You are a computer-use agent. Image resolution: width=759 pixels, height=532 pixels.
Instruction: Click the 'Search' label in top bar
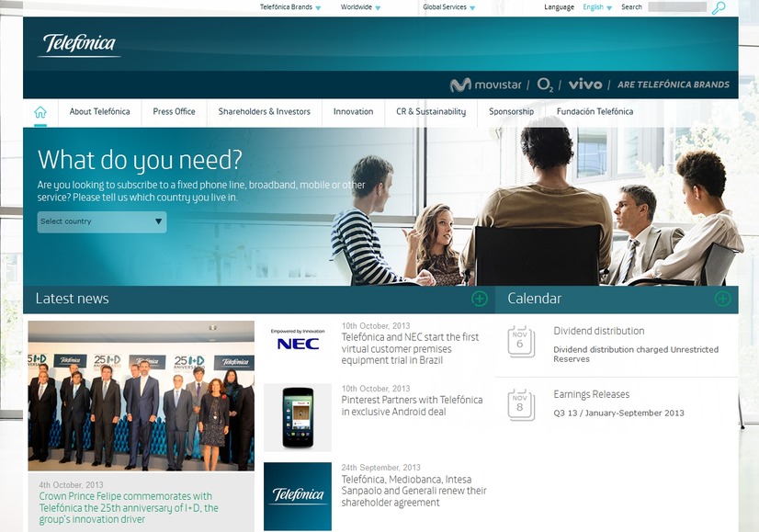pos(631,7)
